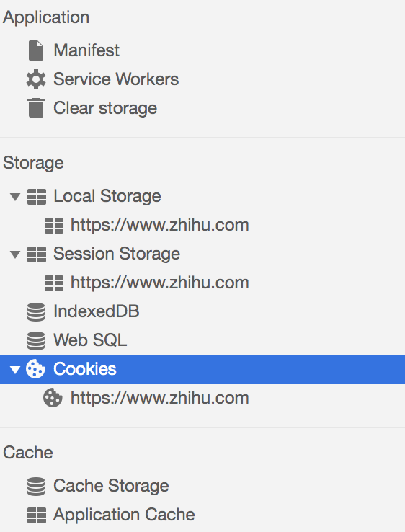Screen dimensions: 405x532
Task: Collapse the Local Storage tree node
Action: pos(15,197)
